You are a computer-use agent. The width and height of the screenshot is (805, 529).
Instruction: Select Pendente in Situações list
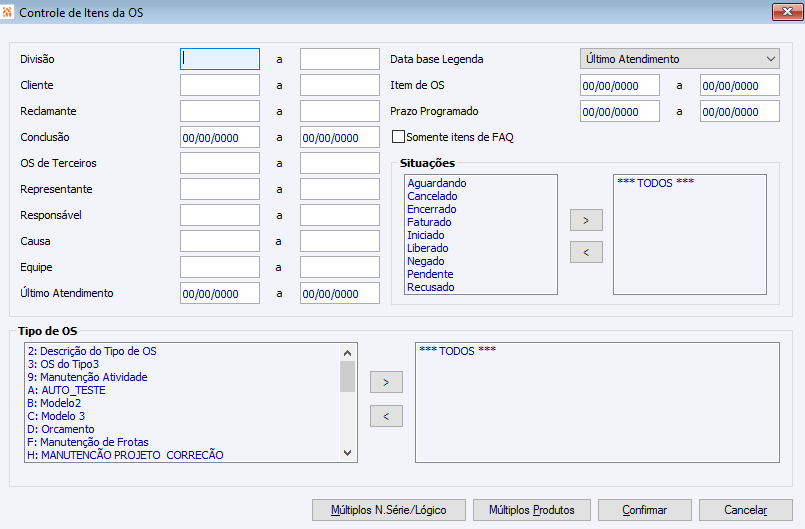pos(430,274)
